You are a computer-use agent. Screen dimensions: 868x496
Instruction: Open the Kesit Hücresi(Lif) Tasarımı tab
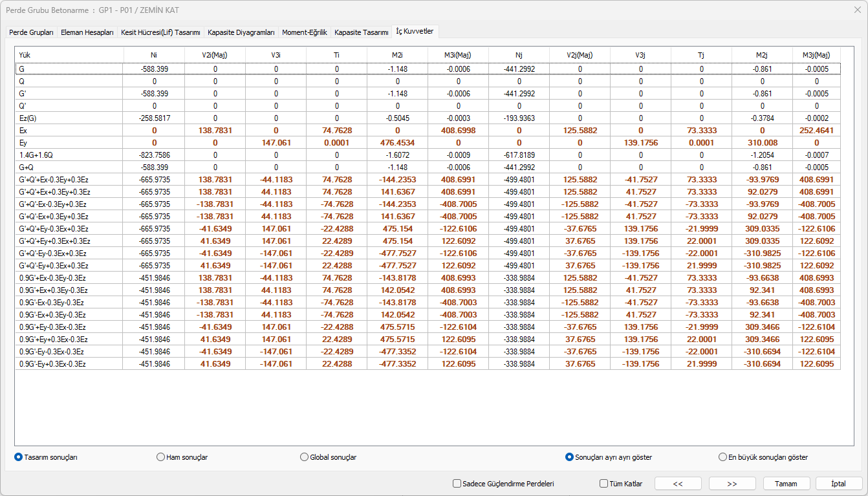[160, 32]
